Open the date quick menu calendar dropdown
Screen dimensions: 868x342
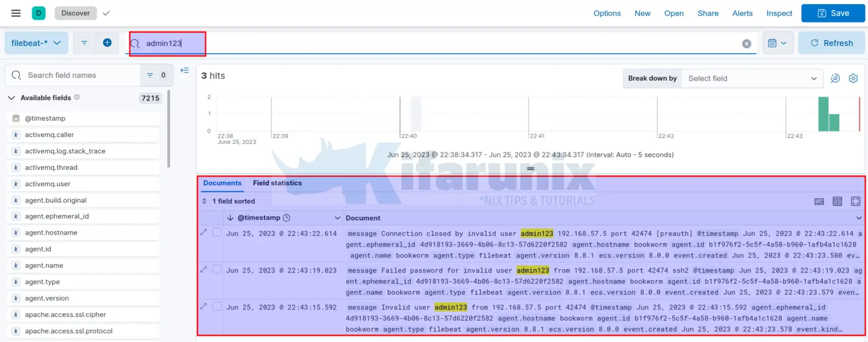(778, 43)
